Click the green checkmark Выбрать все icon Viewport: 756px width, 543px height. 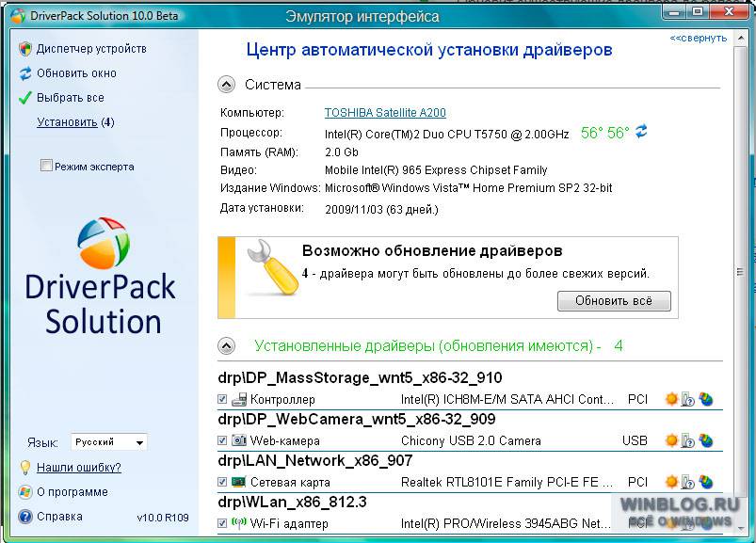coord(25,98)
